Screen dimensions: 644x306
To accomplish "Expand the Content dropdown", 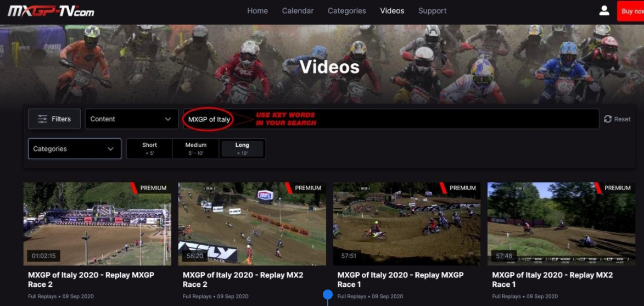I will [x=131, y=119].
